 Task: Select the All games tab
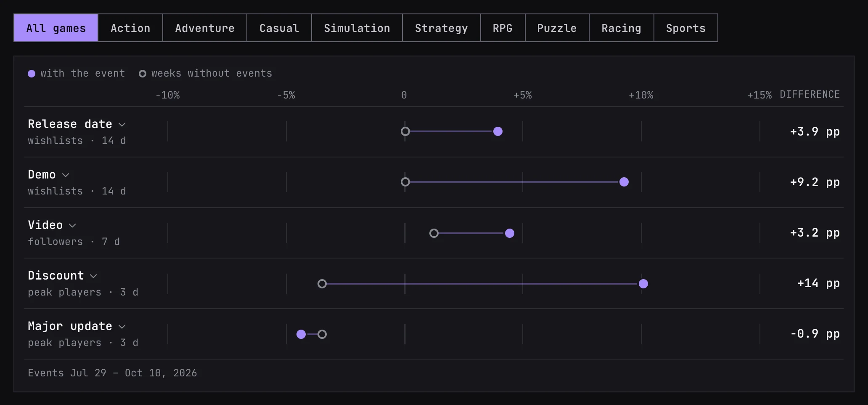(x=56, y=28)
